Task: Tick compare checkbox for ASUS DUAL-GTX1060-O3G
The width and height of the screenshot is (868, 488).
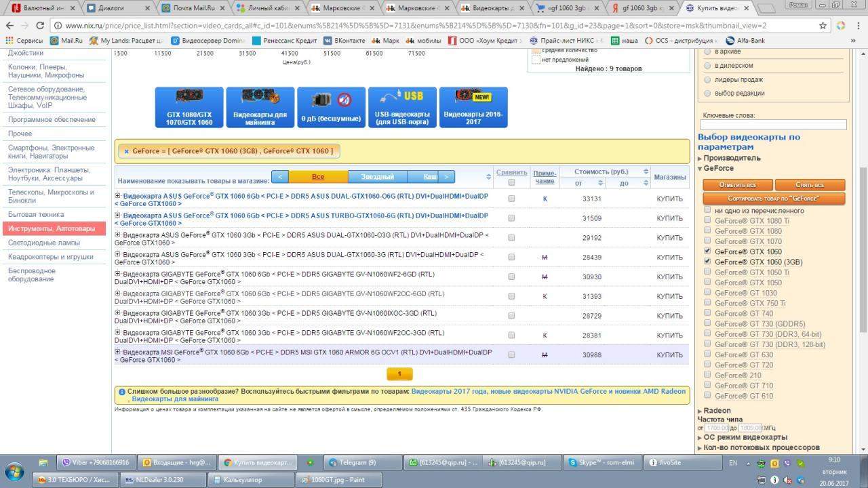Action: tap(511, 238)
